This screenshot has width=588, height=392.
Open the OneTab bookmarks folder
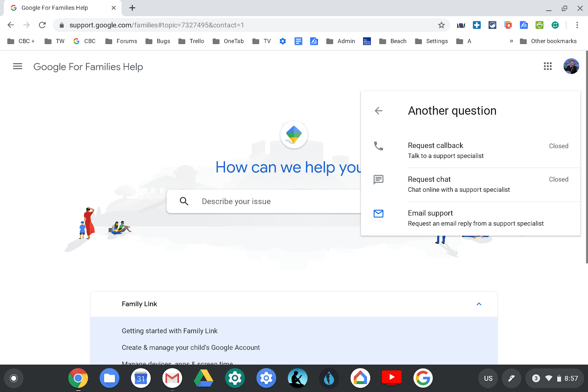[x=228, y=41]
